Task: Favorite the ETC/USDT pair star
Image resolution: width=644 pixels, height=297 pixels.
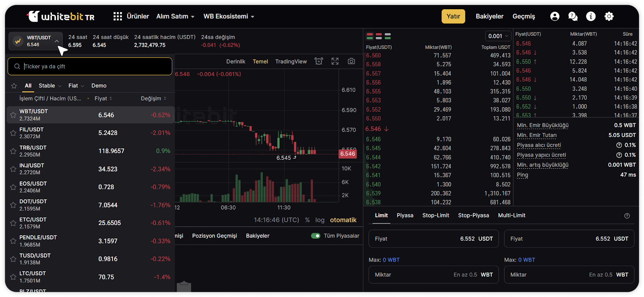Action: click(x=13, y=223)
